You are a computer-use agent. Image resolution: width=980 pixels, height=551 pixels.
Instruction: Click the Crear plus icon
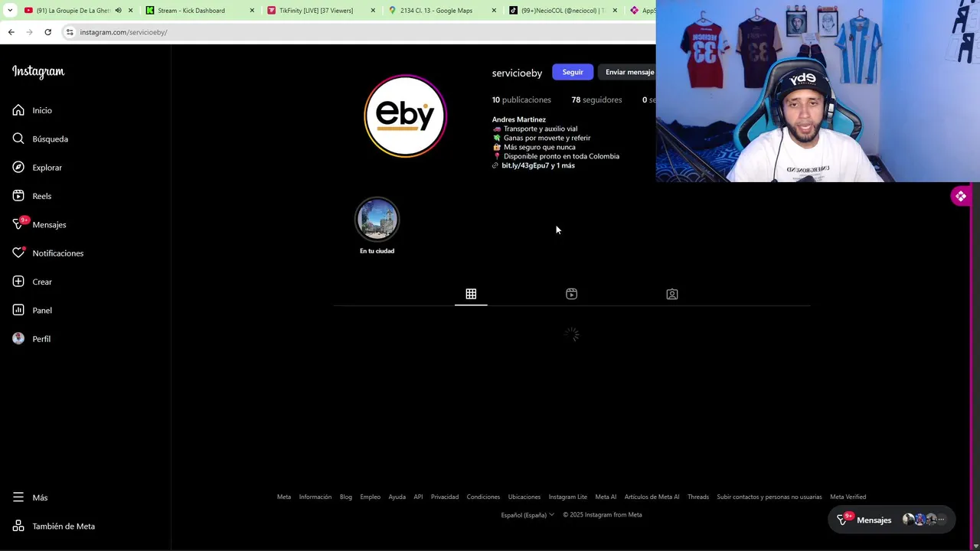[x=18, y=282]
